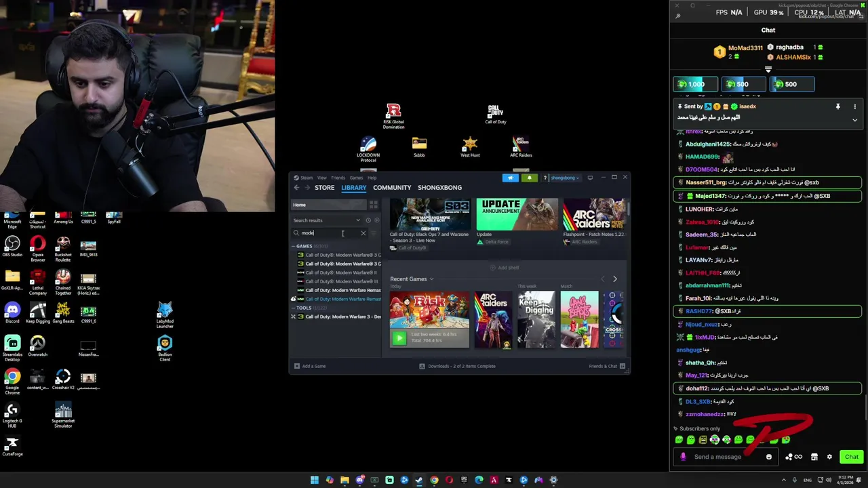Open emote picker in Kick message box

pos(769,457)
